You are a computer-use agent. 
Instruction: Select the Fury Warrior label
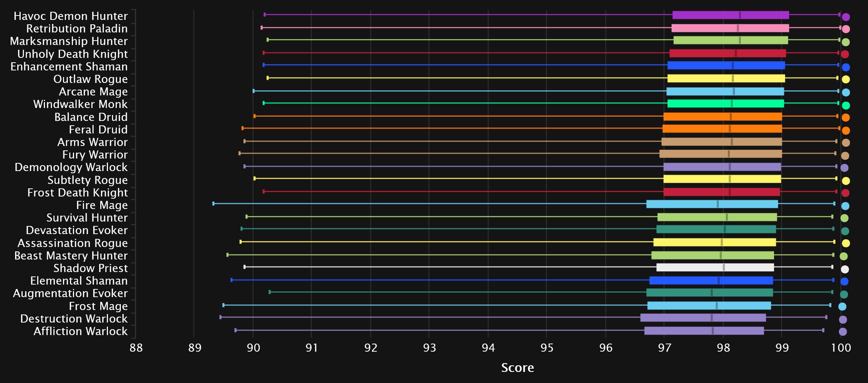95,155
